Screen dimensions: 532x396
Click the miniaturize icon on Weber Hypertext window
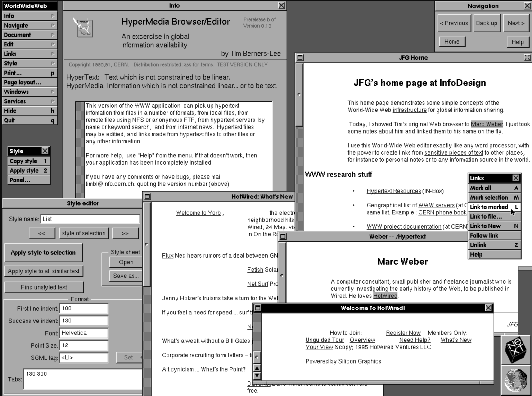(283, 236)
